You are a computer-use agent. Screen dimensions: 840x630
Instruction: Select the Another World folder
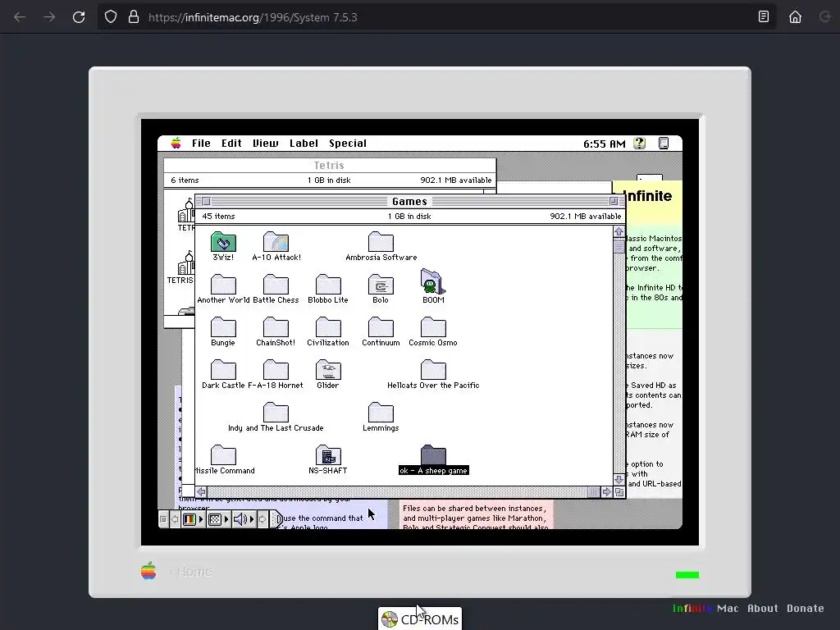coord(223,285)
